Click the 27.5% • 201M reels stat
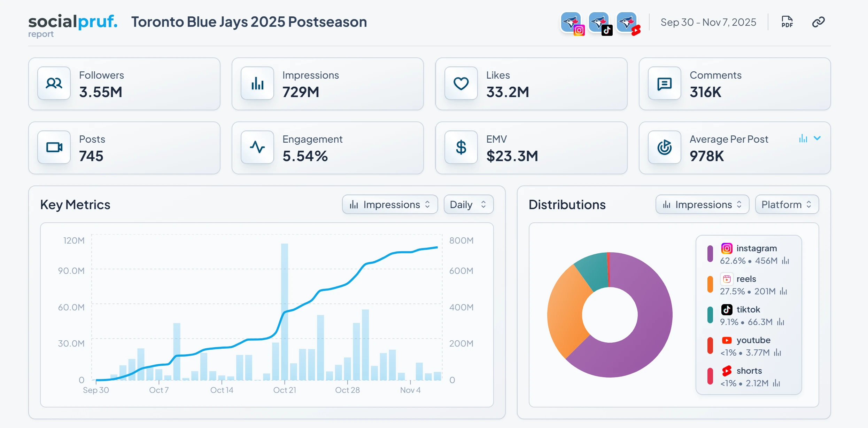 click(747, 291)
